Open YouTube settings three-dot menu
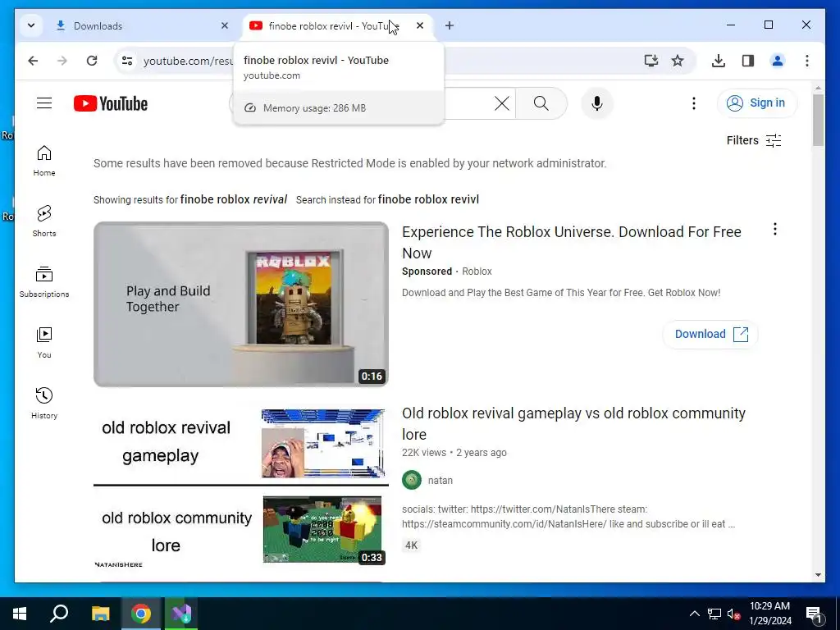840x630 pixels. [x=694, y=103]
